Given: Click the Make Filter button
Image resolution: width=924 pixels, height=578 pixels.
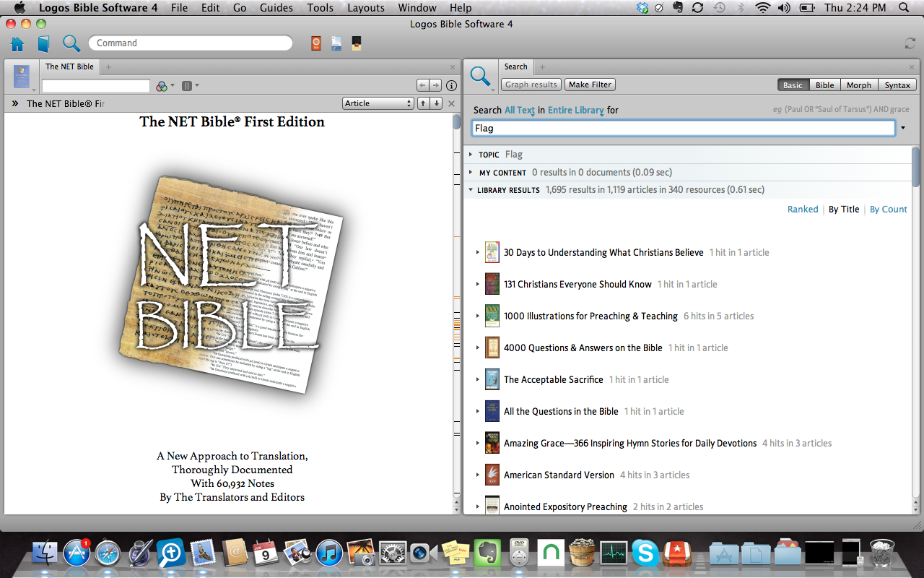Looking at the screenshot, I should pos(590,85).
